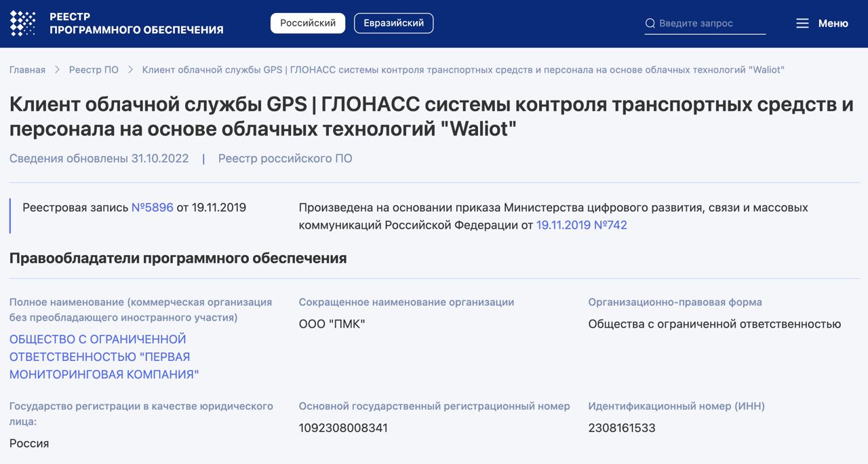
Task: Click the INN number 2308161533
Action: pyautogui.click(x=622, y=428)
